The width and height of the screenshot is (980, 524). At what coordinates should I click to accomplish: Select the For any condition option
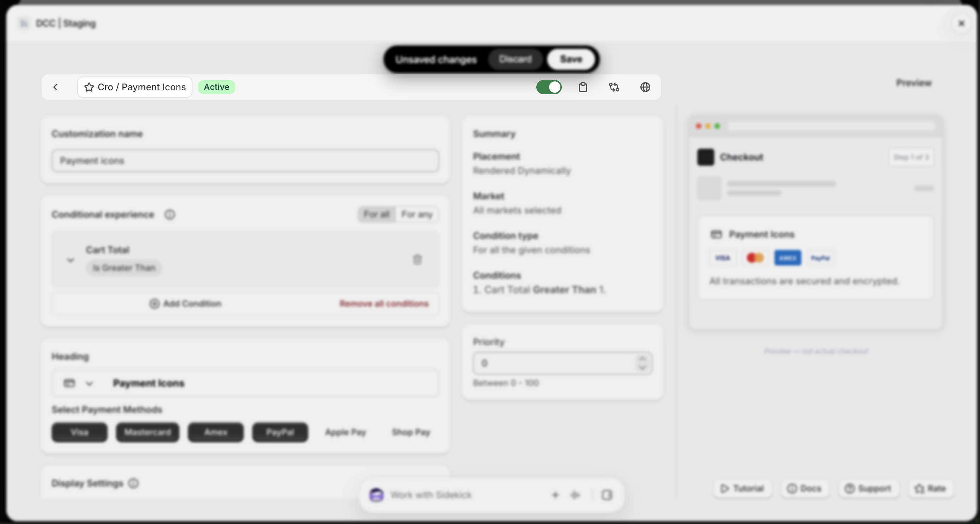(417, 215)
